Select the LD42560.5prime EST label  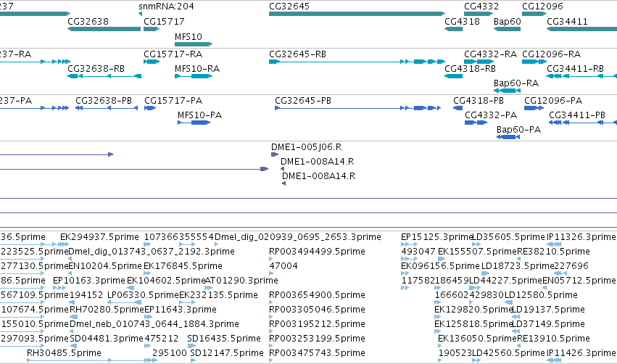[x=508, y=353]
